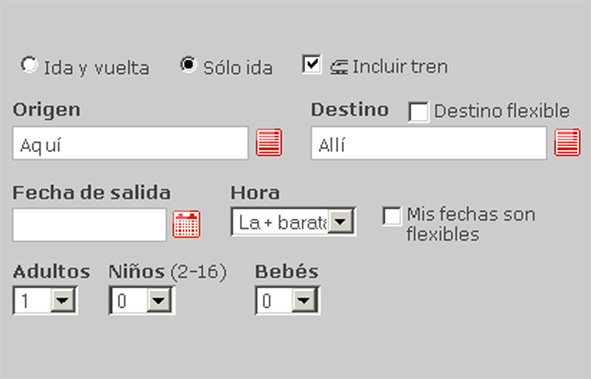The height and width of the screenshot is (379, 591).
Task: Select the Sólo ida radio button
Action: coord(188,64)
